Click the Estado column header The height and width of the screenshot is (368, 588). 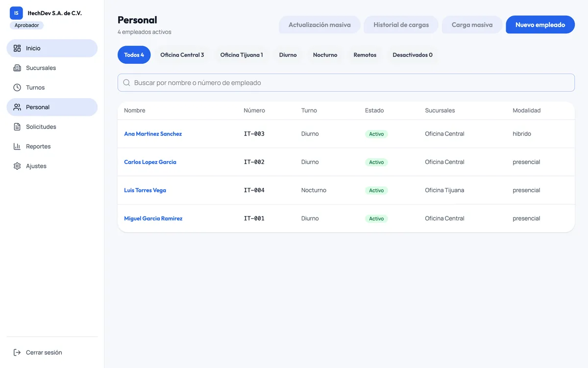point(374,110)
